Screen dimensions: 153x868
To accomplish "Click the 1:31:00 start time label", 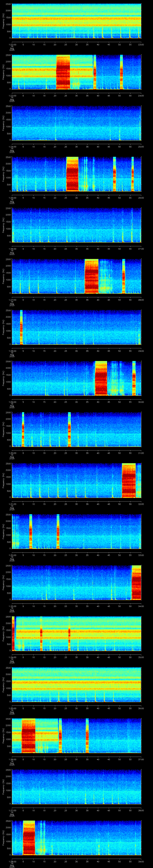I will 12,504.
